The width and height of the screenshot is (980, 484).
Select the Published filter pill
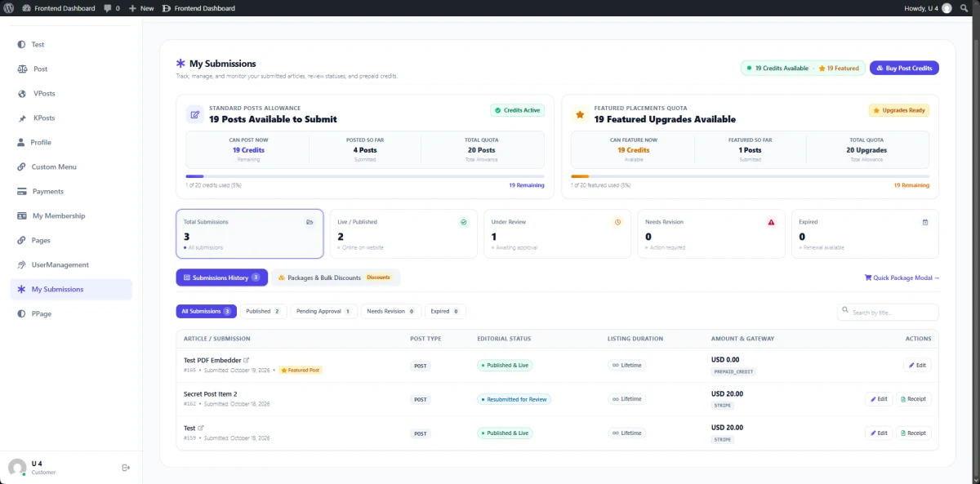coord(263,311)
